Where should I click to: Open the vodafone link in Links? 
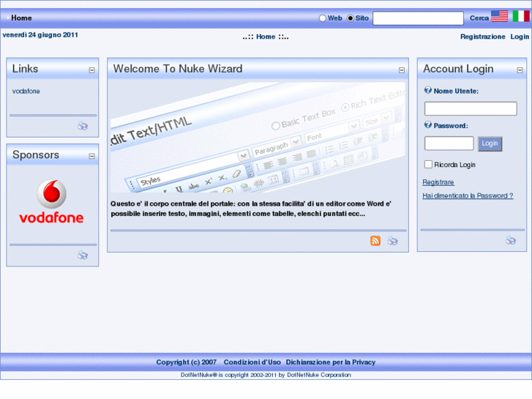pyautogui.click(x=26, y=91)
